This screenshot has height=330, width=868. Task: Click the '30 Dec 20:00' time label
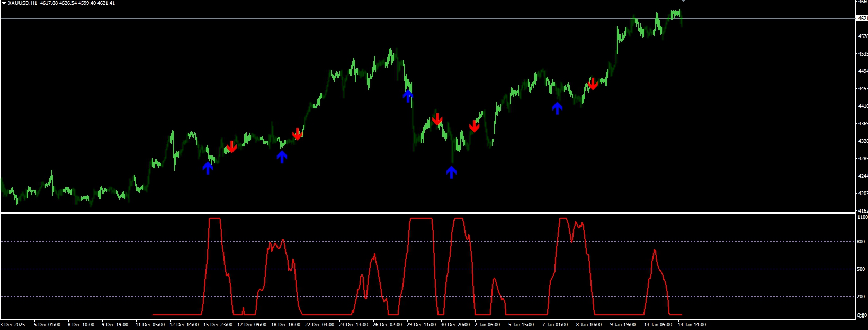(455, 325)
